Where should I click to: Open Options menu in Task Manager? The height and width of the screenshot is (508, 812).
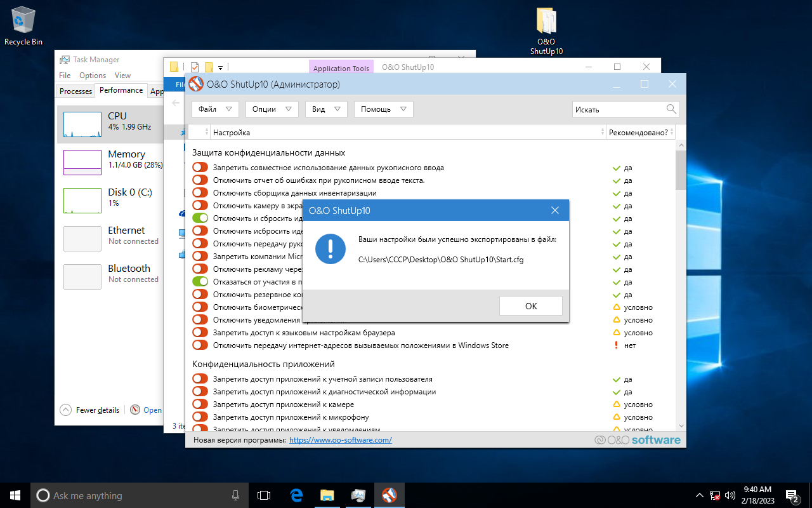coord(93,75)
